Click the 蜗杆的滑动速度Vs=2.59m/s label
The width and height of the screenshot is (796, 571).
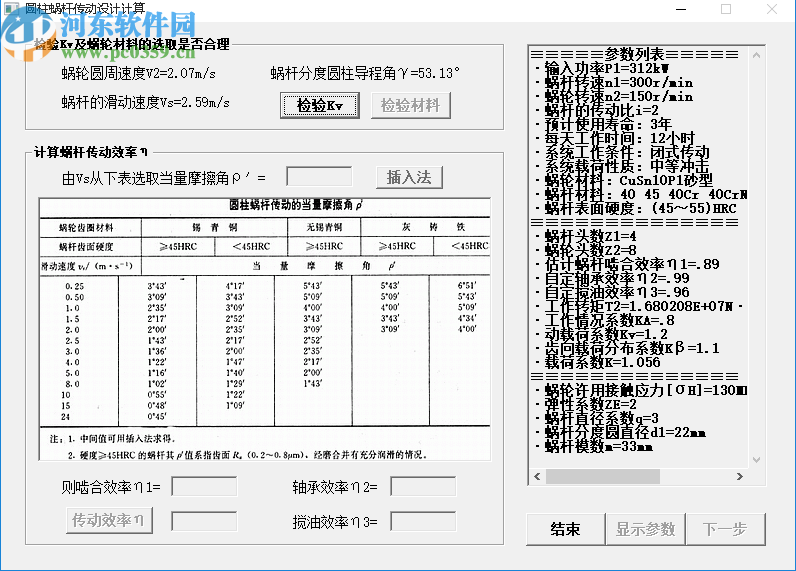pos(146,103)
